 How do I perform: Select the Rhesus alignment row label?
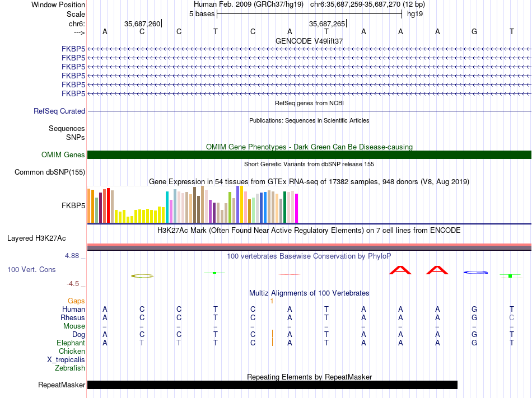73,317
